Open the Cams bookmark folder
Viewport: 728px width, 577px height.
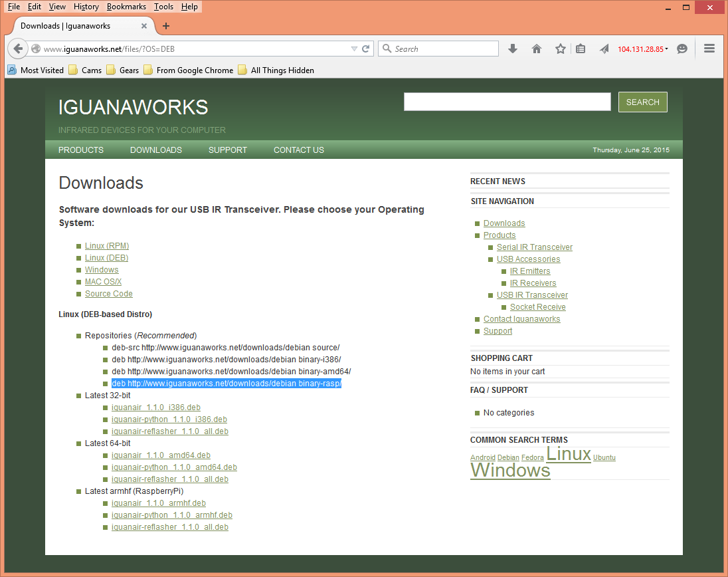(x=85, y=70)
